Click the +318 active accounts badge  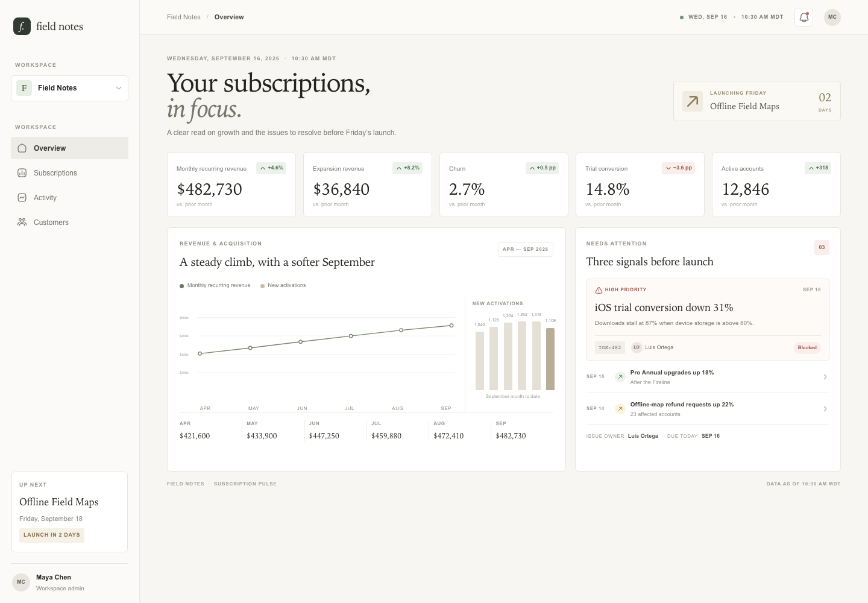tap(818, 168)
